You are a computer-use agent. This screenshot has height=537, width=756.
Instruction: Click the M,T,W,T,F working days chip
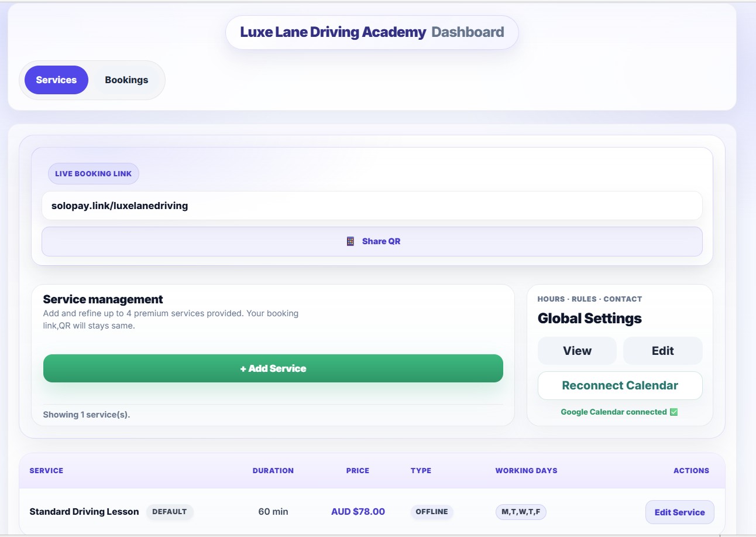521,511
